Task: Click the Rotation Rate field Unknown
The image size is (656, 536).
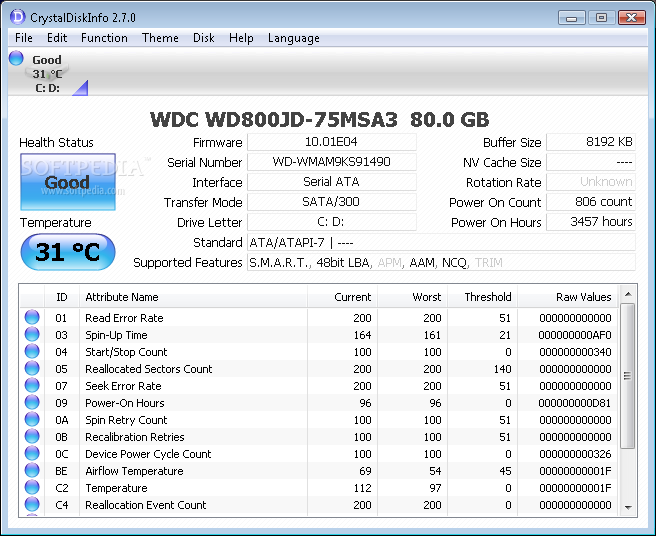Action: pos(591,182)
